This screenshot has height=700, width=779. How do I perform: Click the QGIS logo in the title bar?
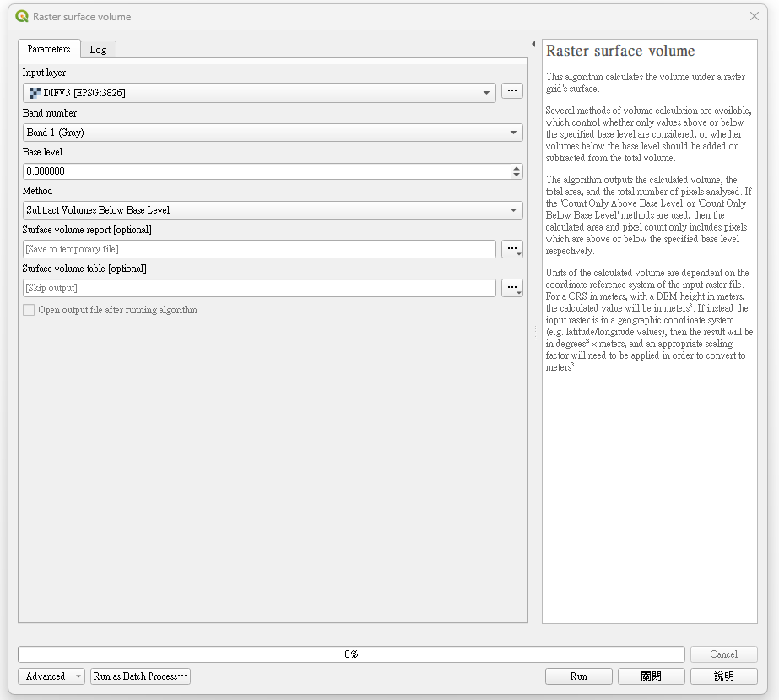(x=22, y=16)
